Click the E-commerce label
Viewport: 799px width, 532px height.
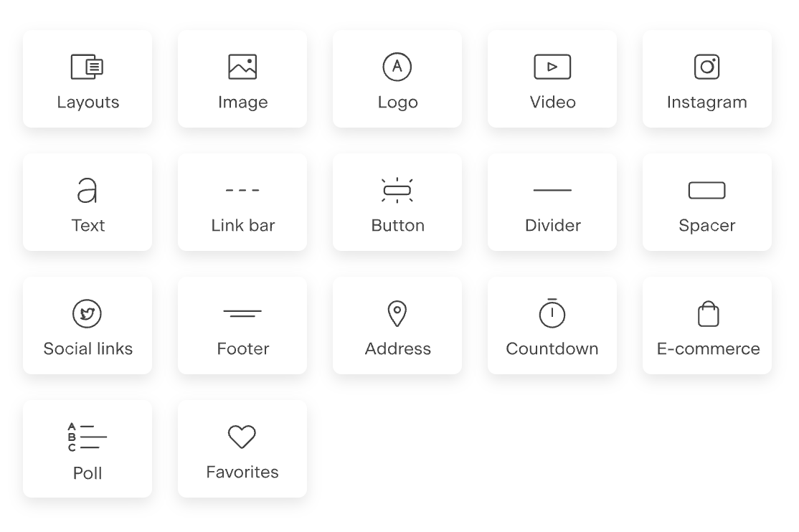[708, 348]
